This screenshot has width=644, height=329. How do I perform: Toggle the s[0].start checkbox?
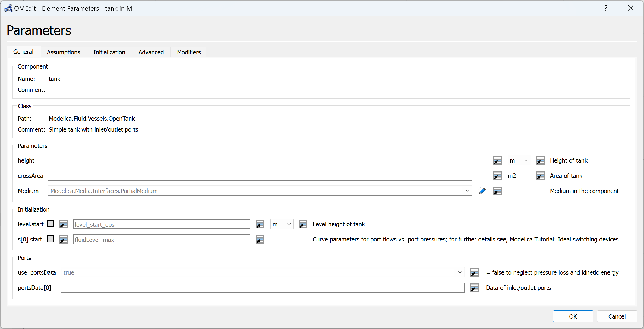50,239
